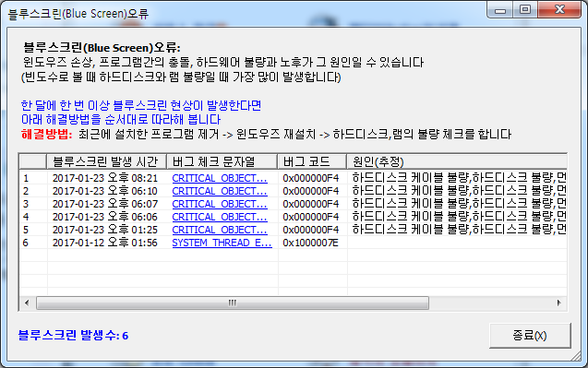The height and width of the screenshot is (368, 588).
Task: Click the 종료(X) button
Action: pyautogui.click(x=530, y=336)
